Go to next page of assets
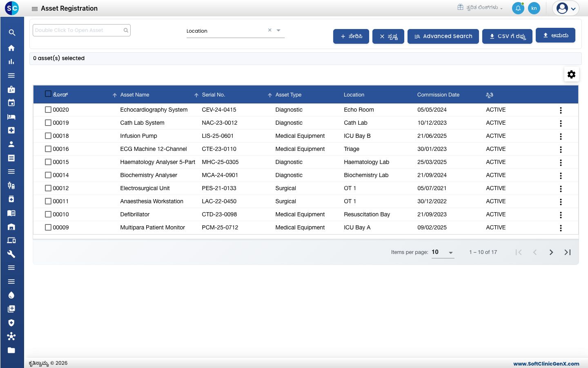The height and width of the screenshot is (368, 588). [551, 252]
